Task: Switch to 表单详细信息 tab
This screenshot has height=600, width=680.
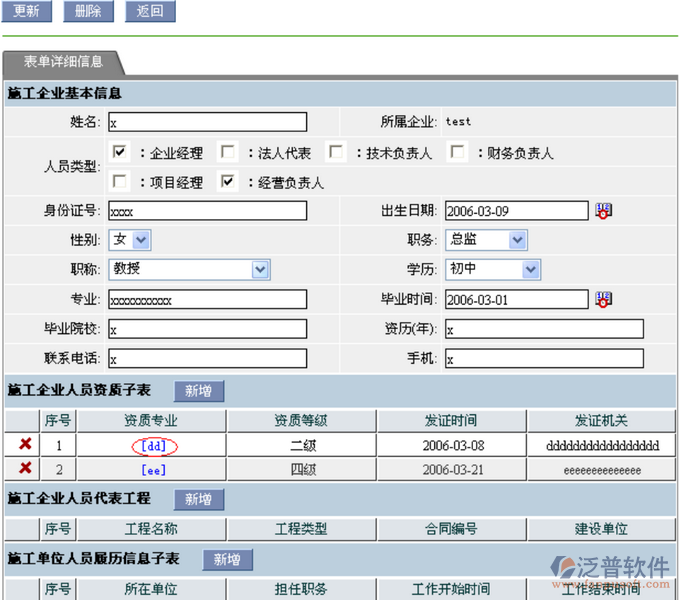Action: click(x=63, y=62)
